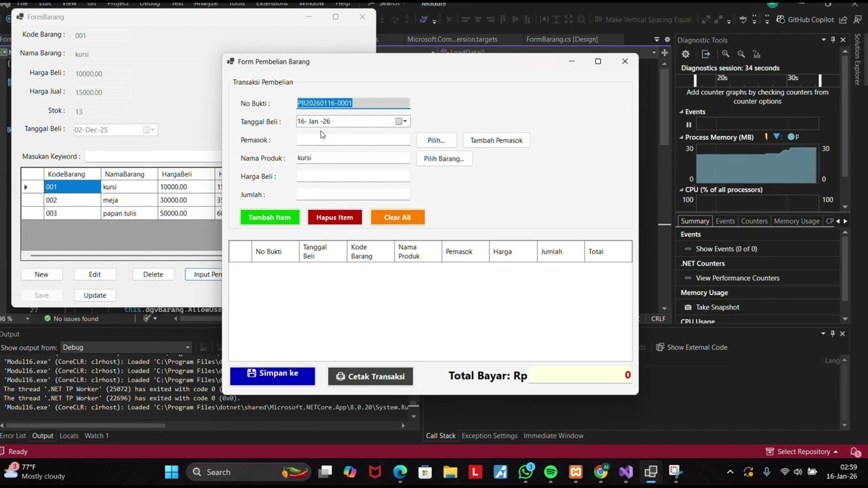Click into the No Bukti input field
This screenshot has height=488, width=868.
[x=353, y=103]
